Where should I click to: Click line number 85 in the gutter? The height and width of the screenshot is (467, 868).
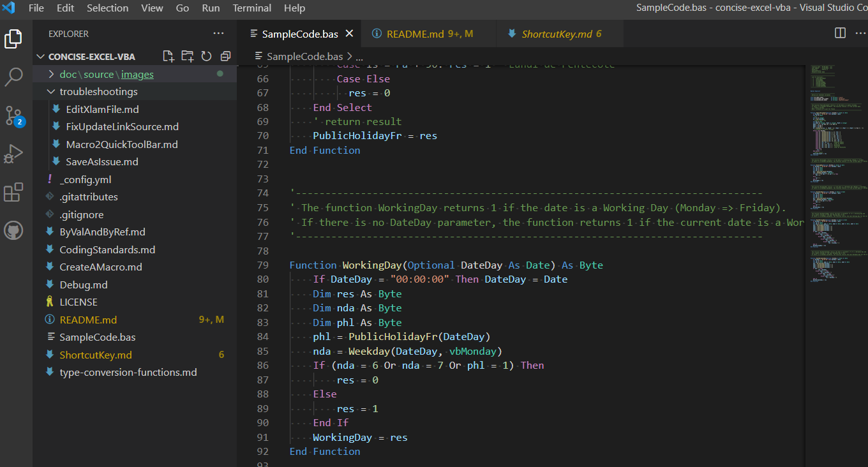[262, 351]
